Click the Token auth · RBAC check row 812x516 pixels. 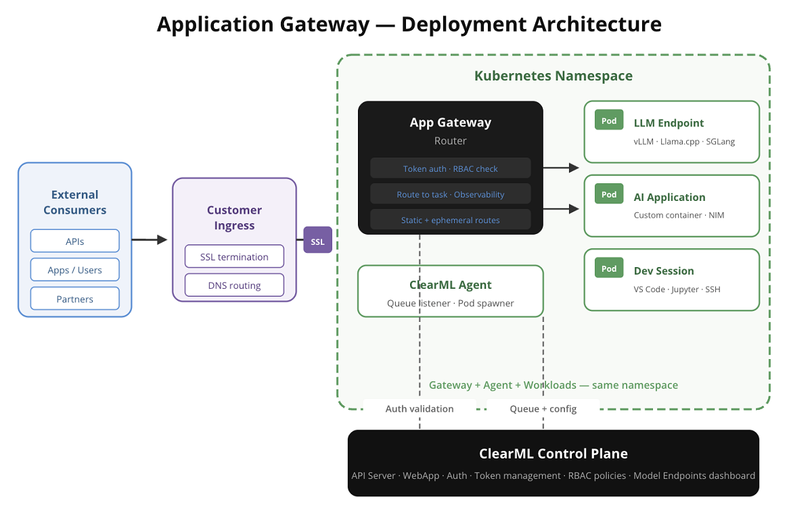451,168
